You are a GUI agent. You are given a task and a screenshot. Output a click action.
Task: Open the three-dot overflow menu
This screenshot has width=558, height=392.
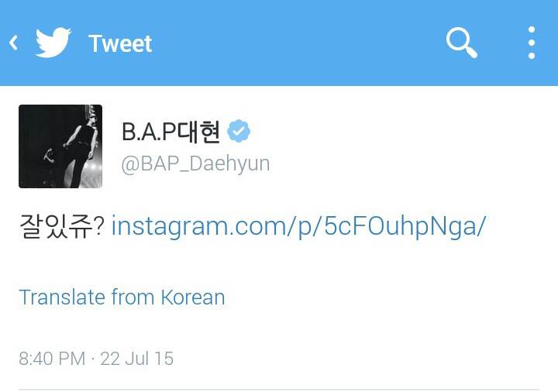coord(532,43)
